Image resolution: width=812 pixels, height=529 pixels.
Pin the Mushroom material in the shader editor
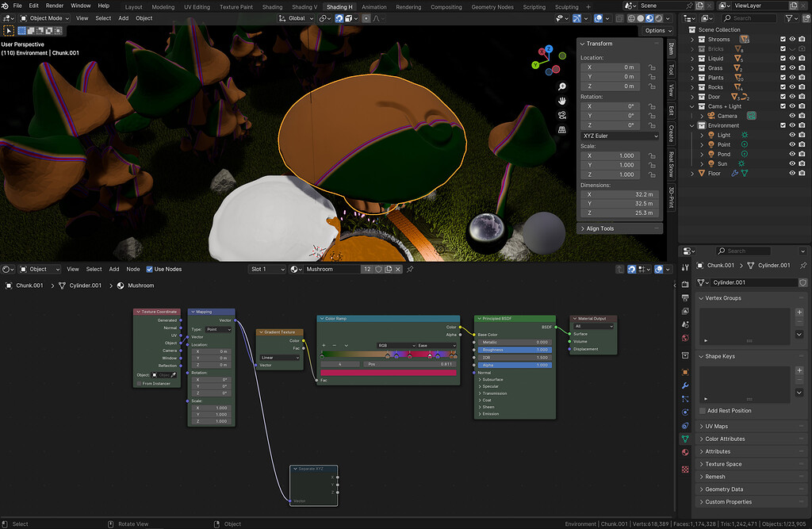click(x=410, y=269)
